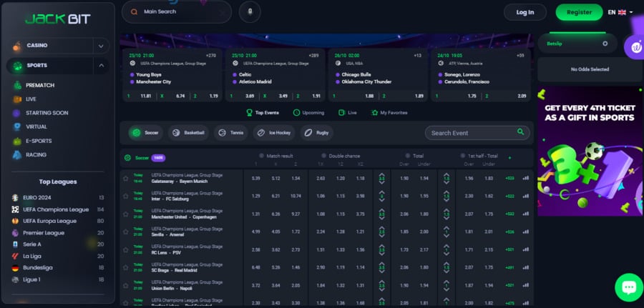Screen dimensions: 644x308
Task: Expand the Casino menu chevron
Action: (x=101, y=46)
